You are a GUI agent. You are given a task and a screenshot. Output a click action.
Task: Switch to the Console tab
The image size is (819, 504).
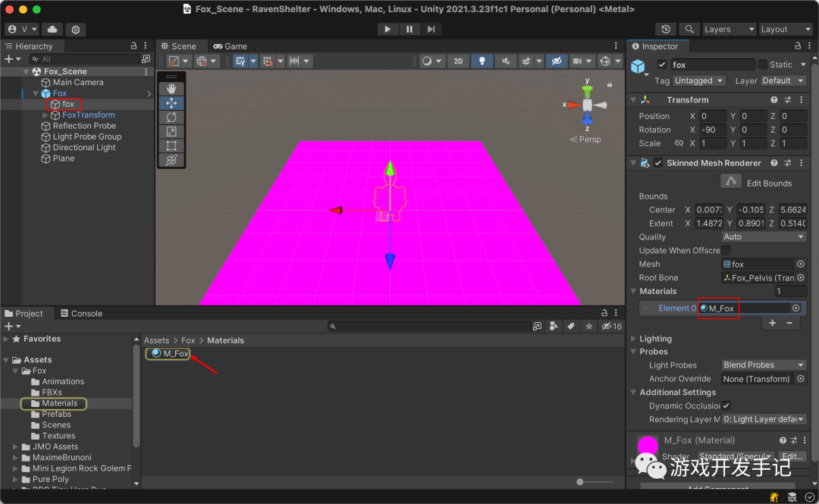(x=81, y=313)
